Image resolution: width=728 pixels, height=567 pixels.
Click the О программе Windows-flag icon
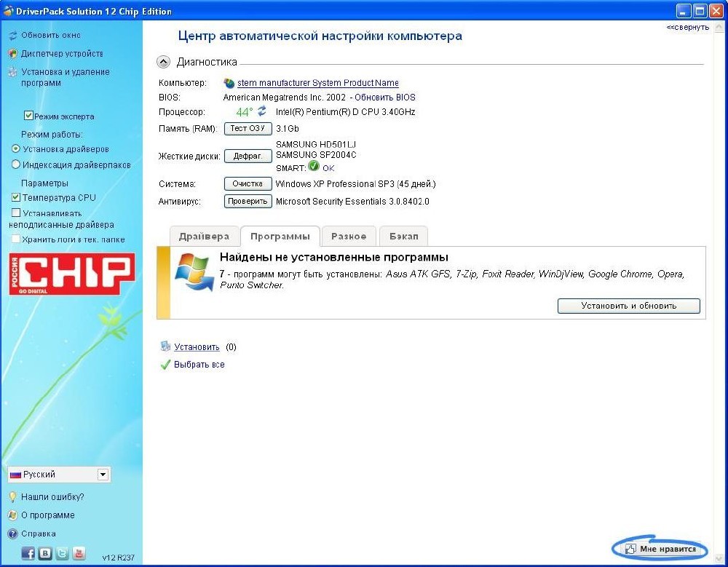coord(12,515)
